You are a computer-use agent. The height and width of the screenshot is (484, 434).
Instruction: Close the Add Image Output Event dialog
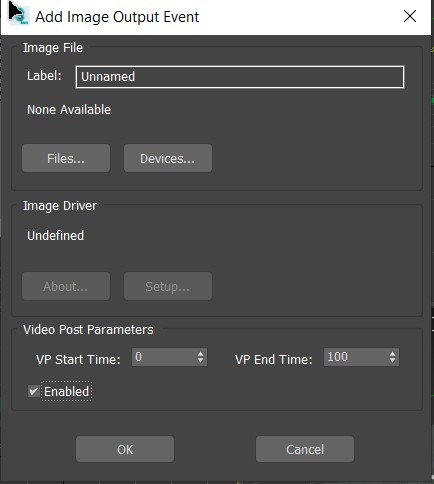(410, 16)
